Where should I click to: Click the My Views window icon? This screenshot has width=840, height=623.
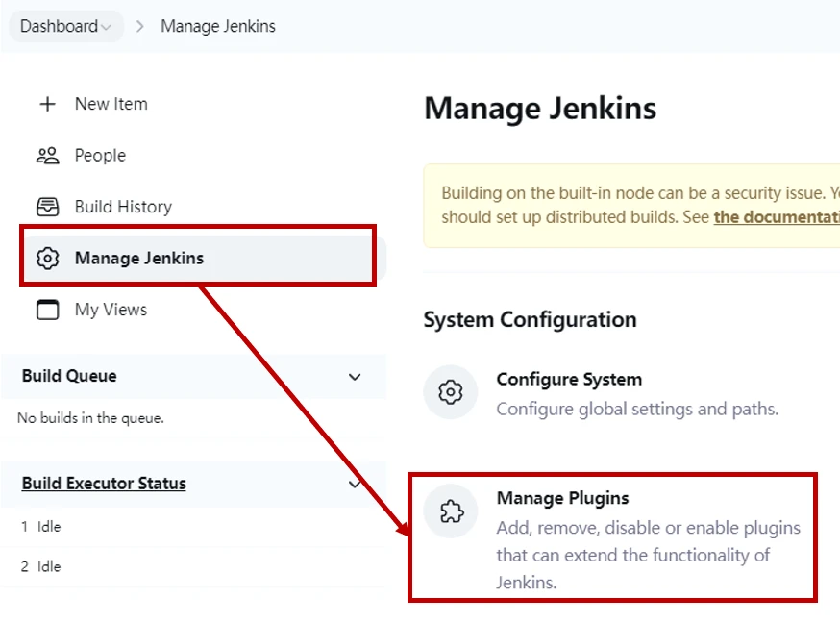(x=47, y=310)
